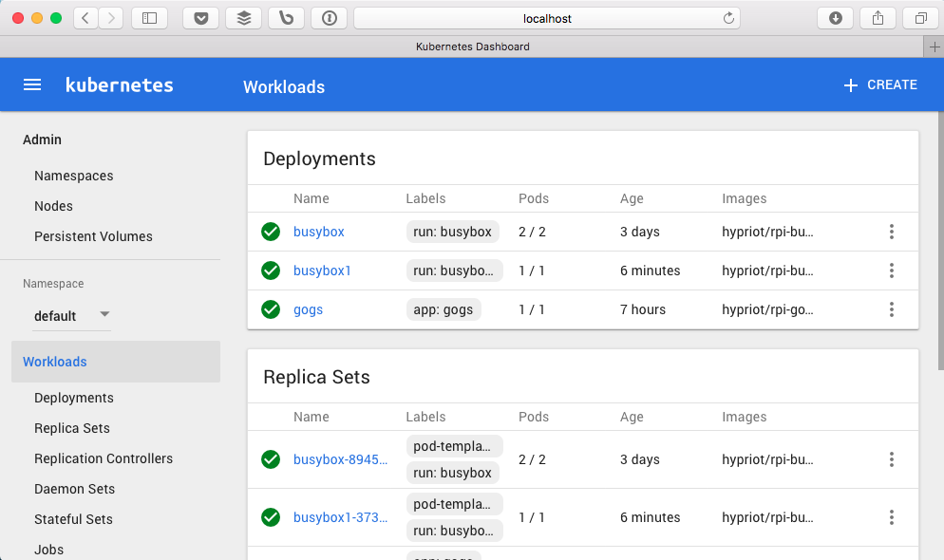This screenshot has width=944, height=560.
Task: Click green status check for busybox deployment
Action: pos(271,232)
